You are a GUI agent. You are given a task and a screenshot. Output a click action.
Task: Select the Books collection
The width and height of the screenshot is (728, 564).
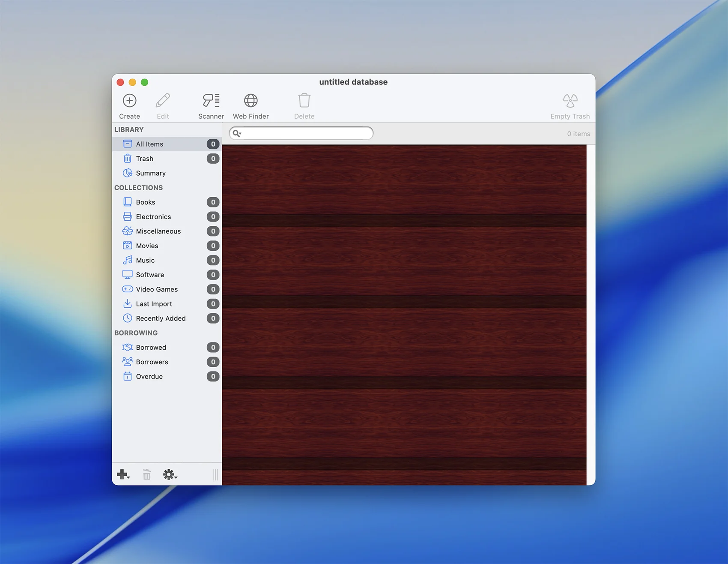click(146, 202)
